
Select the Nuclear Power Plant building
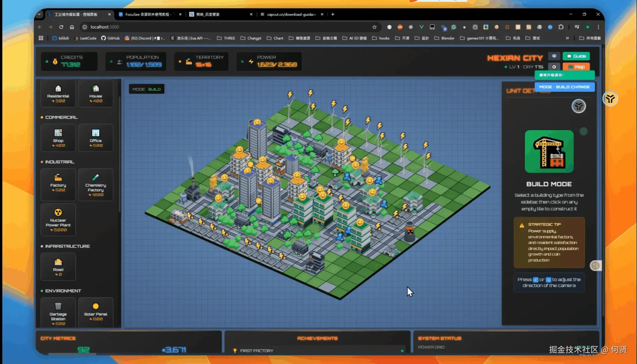click(58, 220)
